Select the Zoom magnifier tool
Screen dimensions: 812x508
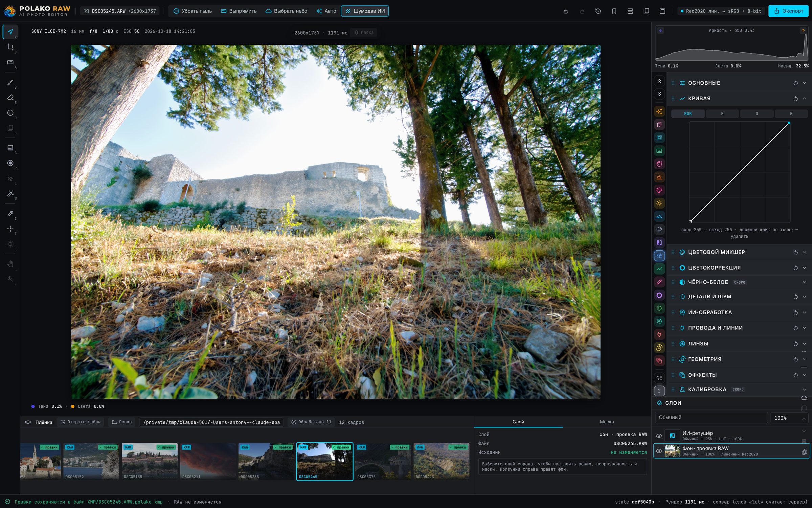[x=10, y=279]
